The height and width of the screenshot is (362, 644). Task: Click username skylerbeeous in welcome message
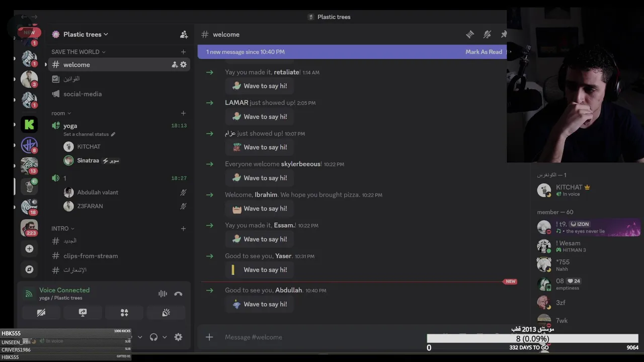point(300,164)
